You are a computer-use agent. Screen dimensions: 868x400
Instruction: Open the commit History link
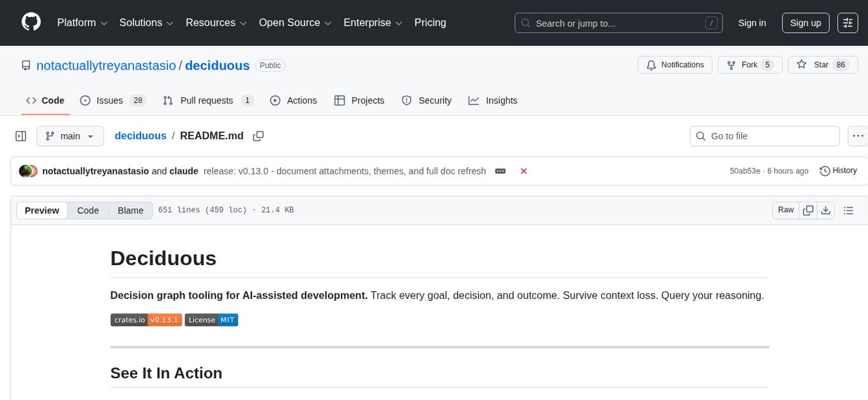click(x=838, y=171)
